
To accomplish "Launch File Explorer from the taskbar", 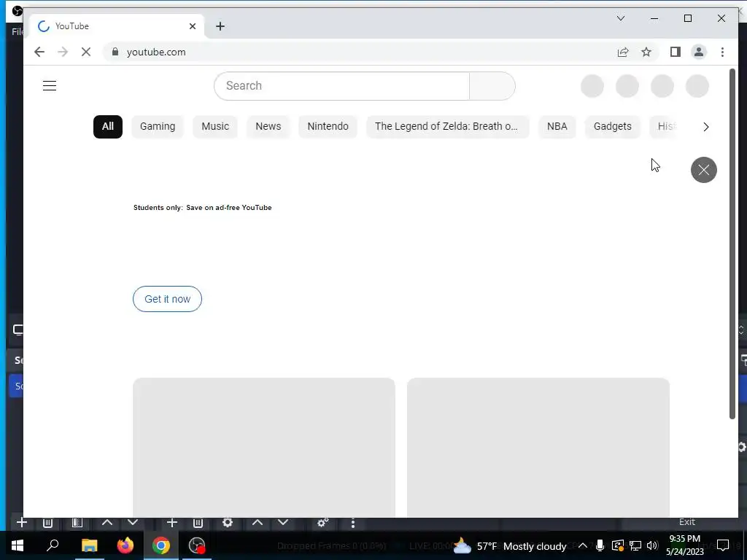I will click(89, 545).
